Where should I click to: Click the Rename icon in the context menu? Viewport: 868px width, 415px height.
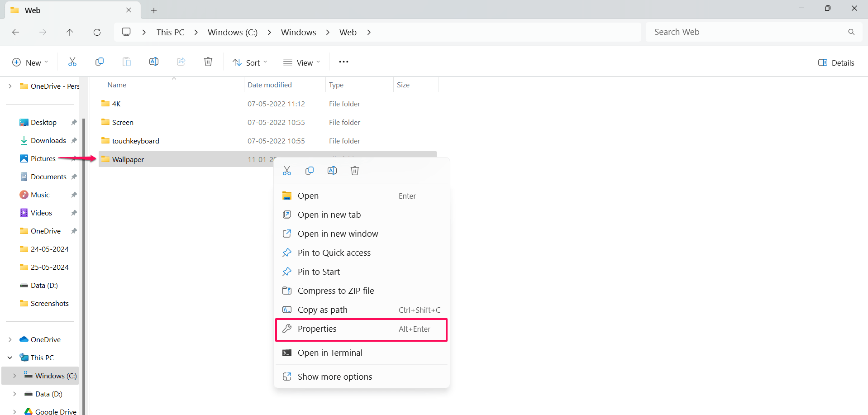tap(332, 171)
